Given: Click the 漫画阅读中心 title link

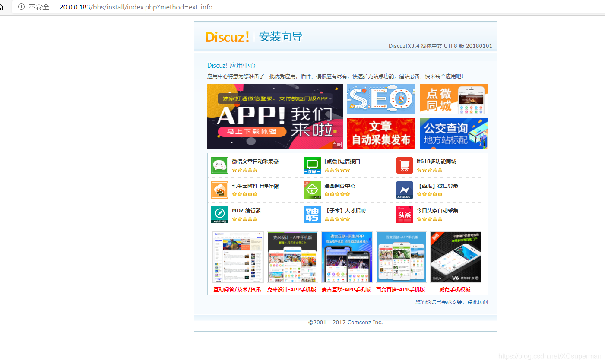Looking at the screenshot, I should tap(340, 186).
